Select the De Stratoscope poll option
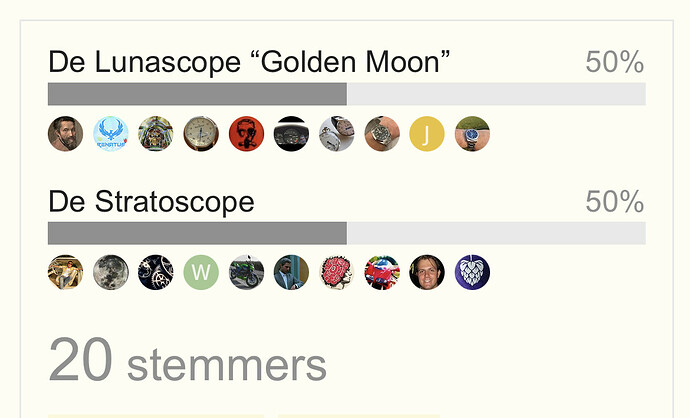 (151, 202)
